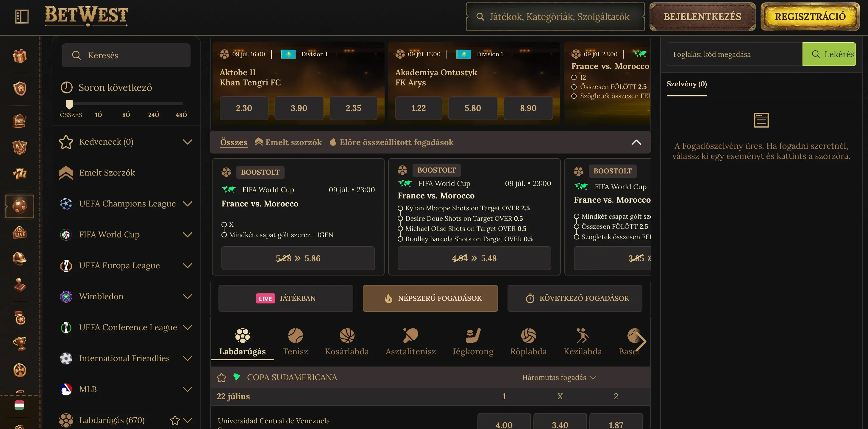Image resolution: width=868 pixels, height=429 pixels.
Task: Set Soron következő filter to 8ó
Action: 126,115
